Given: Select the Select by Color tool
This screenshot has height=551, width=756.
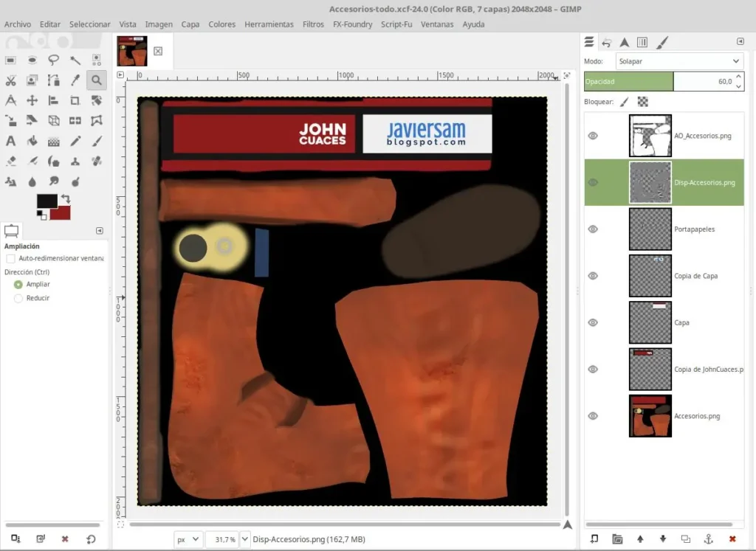Looking at the screenshot, I should click(x=97, y=60).
